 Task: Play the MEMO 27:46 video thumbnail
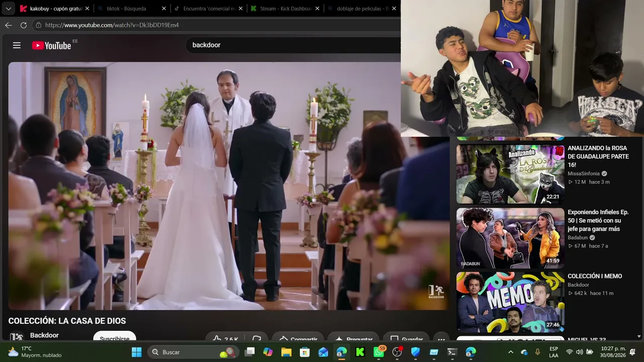510,302
